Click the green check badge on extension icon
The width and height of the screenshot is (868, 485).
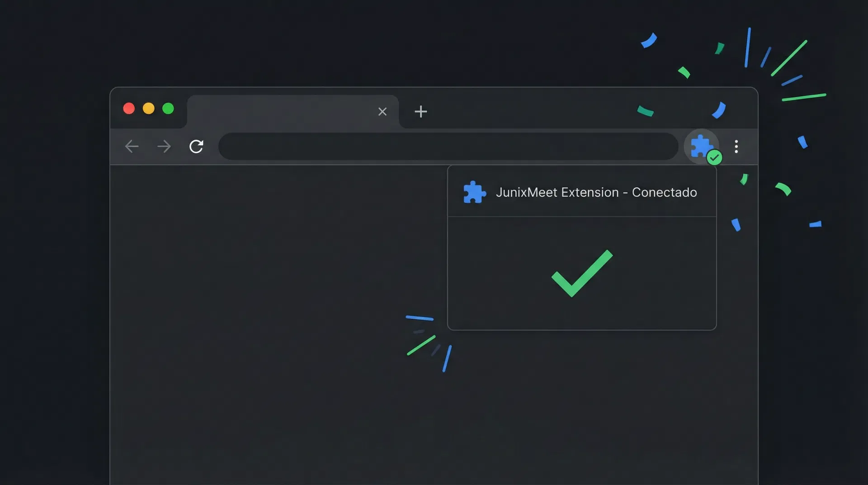pyautogui.click(x=715, y=157)
